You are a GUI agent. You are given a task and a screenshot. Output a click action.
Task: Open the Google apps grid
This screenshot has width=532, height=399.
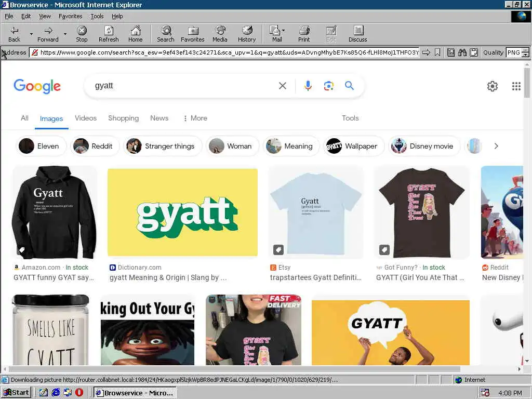tap(516, 86)
